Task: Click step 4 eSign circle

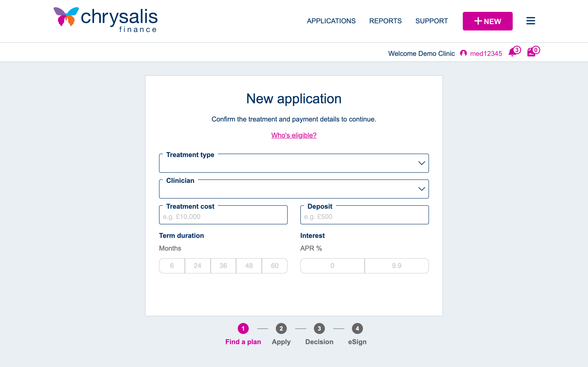Action: pos(357,329)
